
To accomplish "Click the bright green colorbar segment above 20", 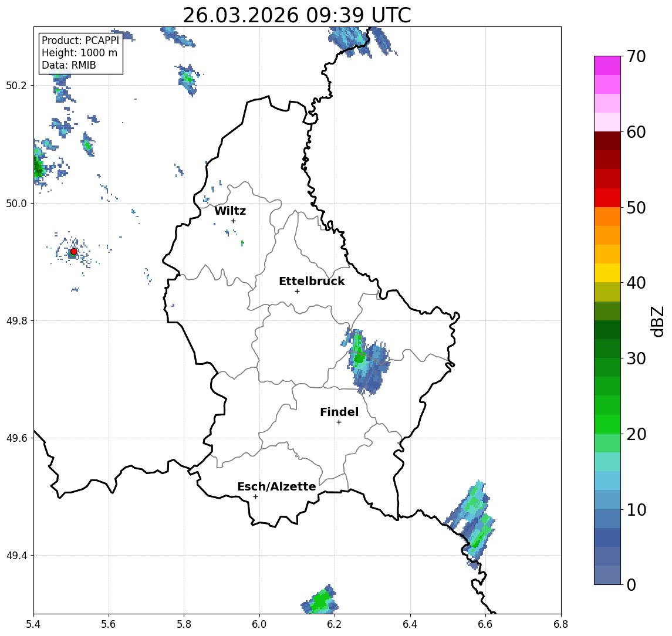I will coord(607,424).
